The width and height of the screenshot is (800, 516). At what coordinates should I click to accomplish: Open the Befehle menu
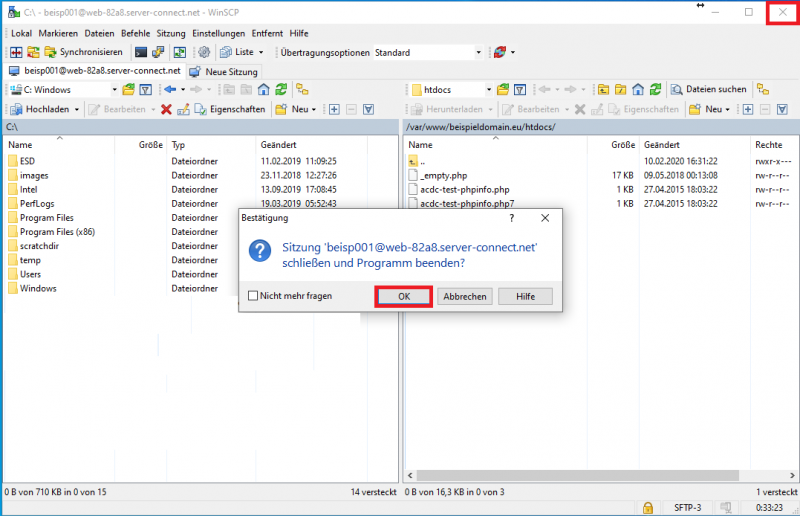136,34
